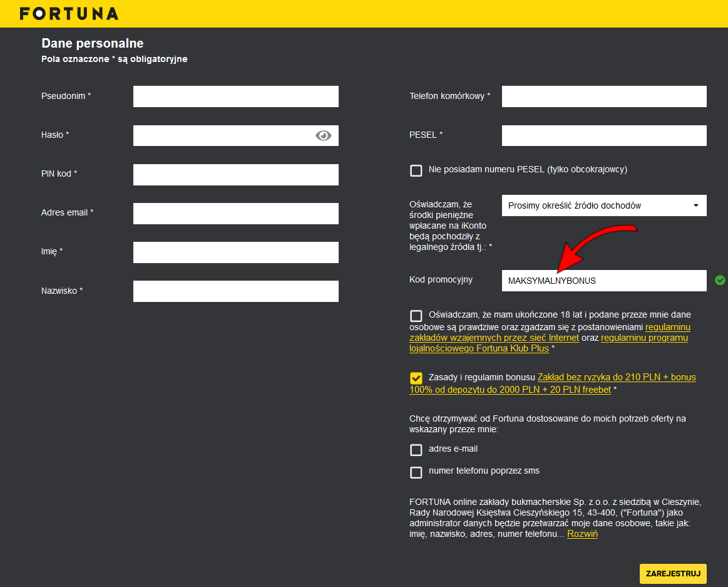Click the Pola oznaczone obligatoryjne note
The height and width of the screenshot is (587, 728).
pyautogui.click(x=114, y=59)
